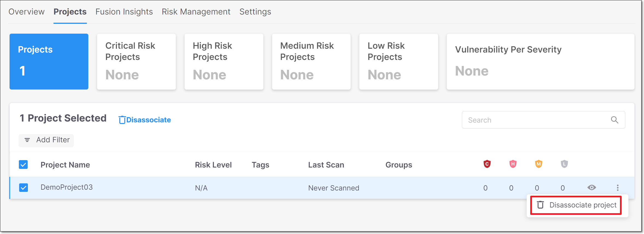
Task: Open the Add Filter button
Action: (46, 140)
